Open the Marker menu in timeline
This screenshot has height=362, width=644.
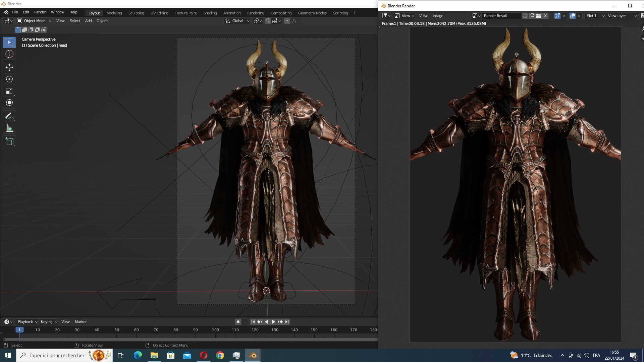click(x=80, y=322)
